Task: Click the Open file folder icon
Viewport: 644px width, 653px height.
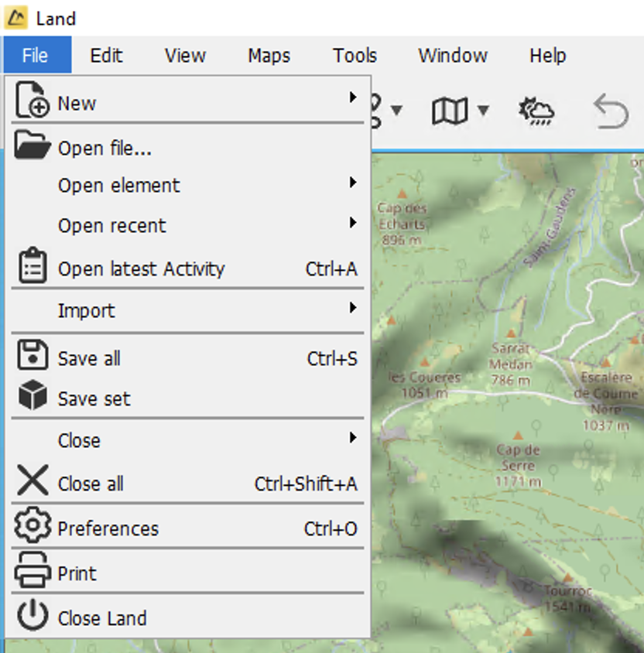Action: tap(33, 145)
